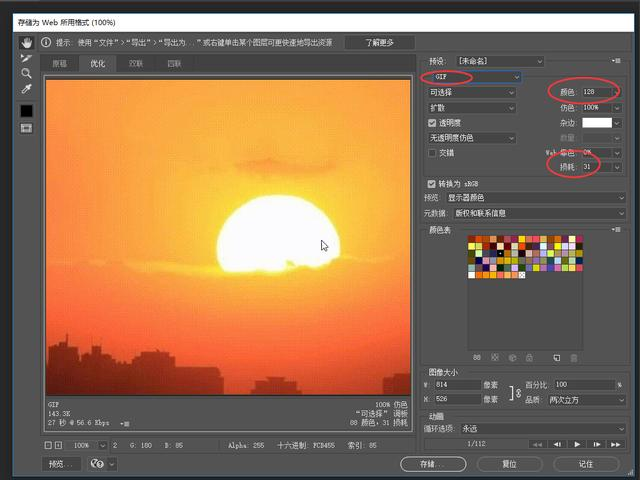Image resolution: width=640 pixels, height=480 pixels.
Task: Click the white 杂边 matte color swatch
Action: (597, 123)
